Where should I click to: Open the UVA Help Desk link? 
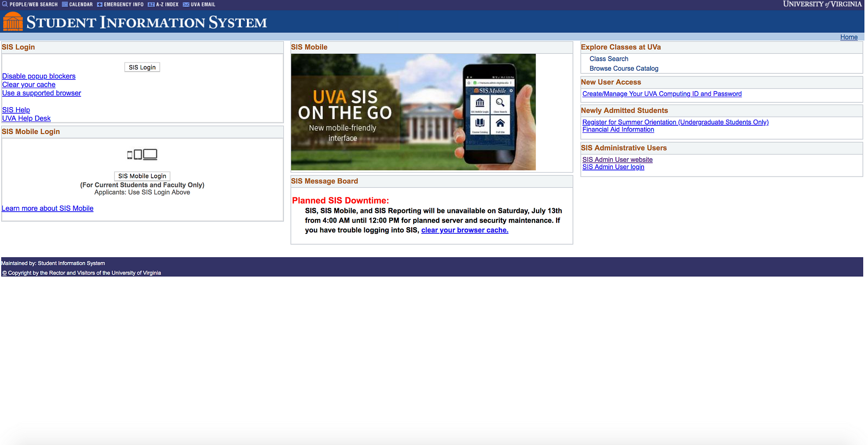(26, 118)
